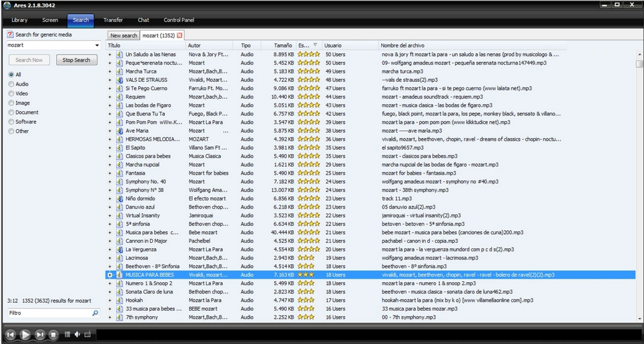Open the radio icon in player bar
The height and width of the screenshot is (344, 644).
tap(87, 335)
